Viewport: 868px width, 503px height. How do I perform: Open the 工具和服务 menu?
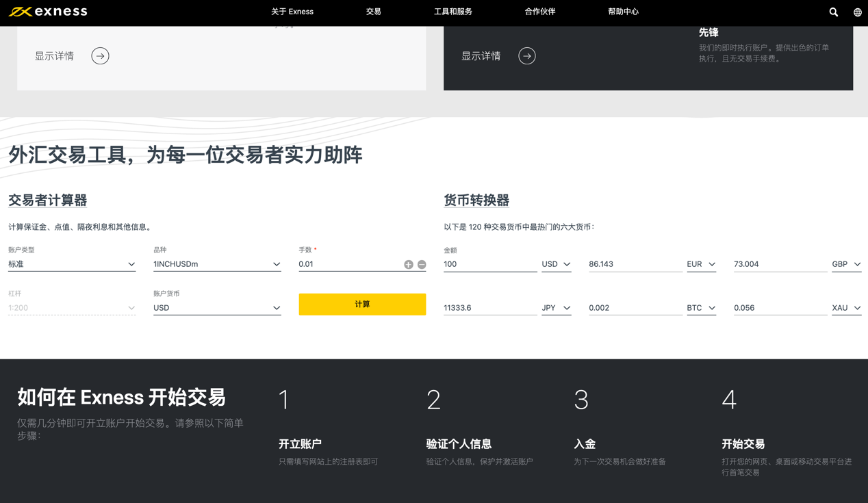tap(453, 12)
